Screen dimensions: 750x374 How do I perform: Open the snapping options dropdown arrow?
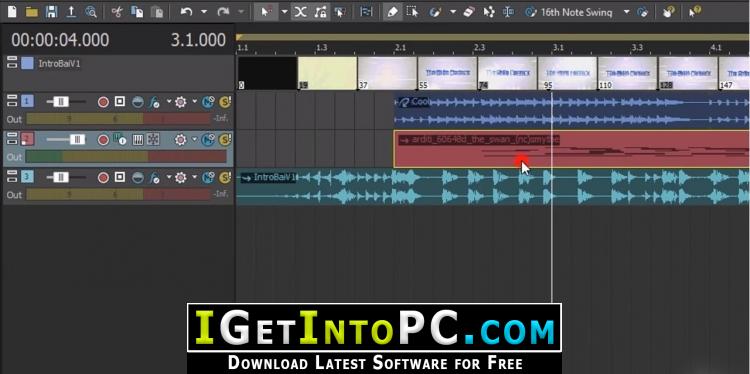coord(284,12)
